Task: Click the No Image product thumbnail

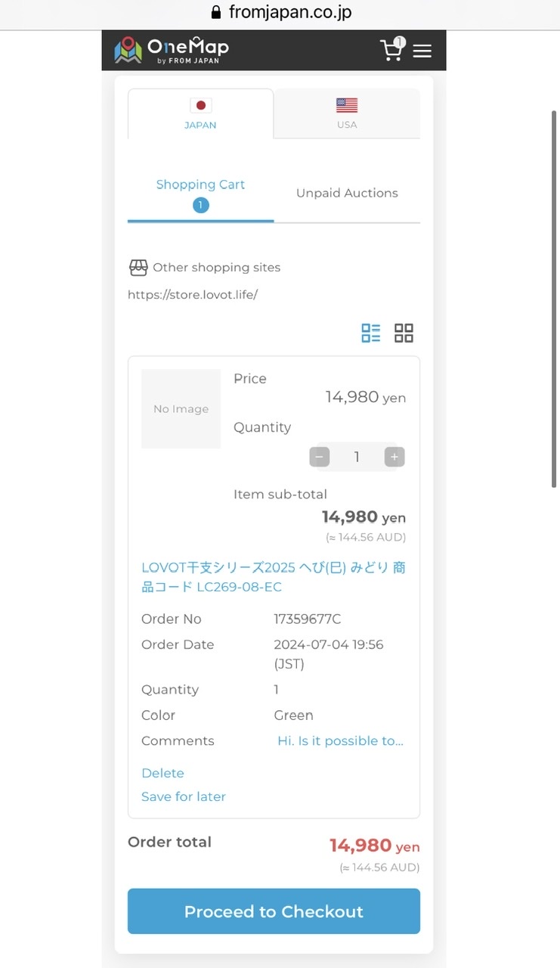Action: coord(181,408)
